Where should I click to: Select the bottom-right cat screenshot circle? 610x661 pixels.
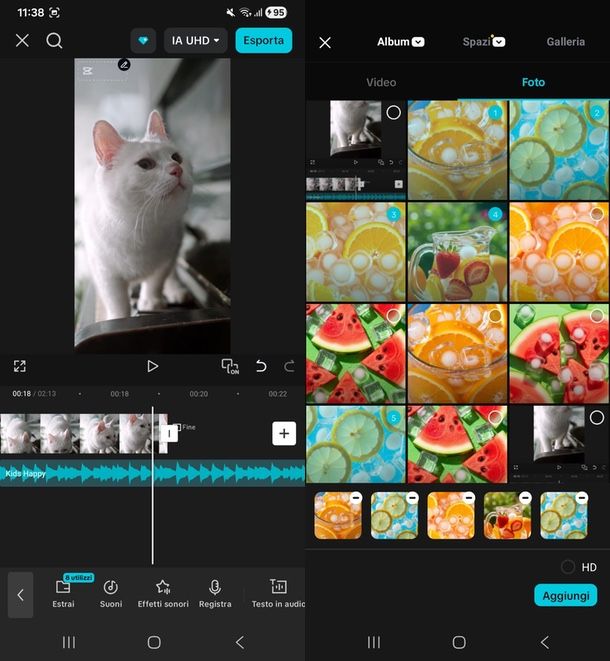coord(597,418)
